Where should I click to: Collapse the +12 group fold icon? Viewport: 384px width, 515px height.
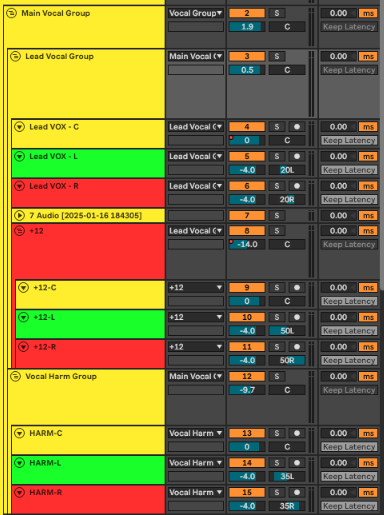tap(19, 231)
